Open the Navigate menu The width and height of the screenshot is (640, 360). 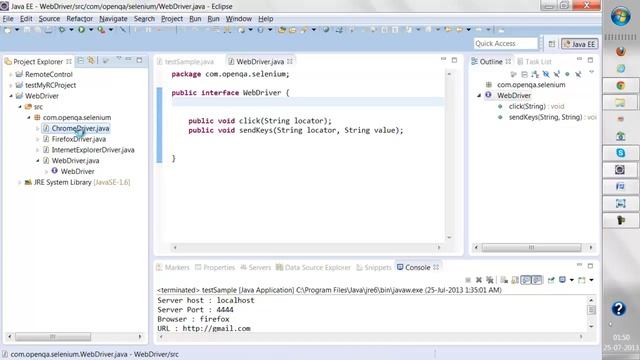(113, 19)
